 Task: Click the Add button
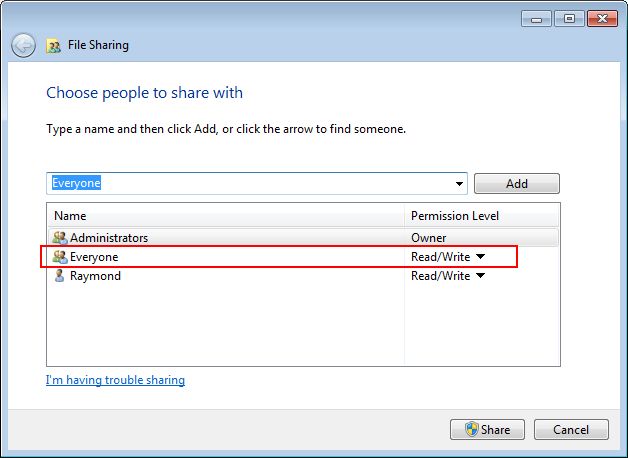[x=517, y=183]
